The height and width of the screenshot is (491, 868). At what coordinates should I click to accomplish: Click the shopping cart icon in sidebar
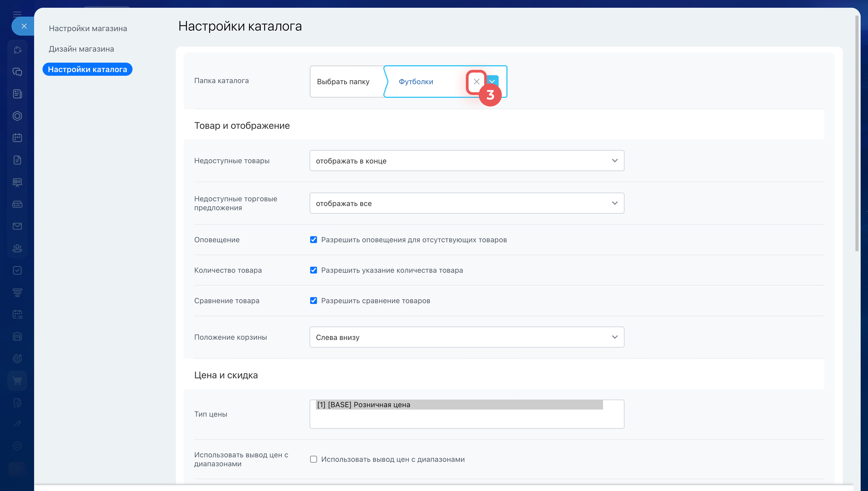17,380
